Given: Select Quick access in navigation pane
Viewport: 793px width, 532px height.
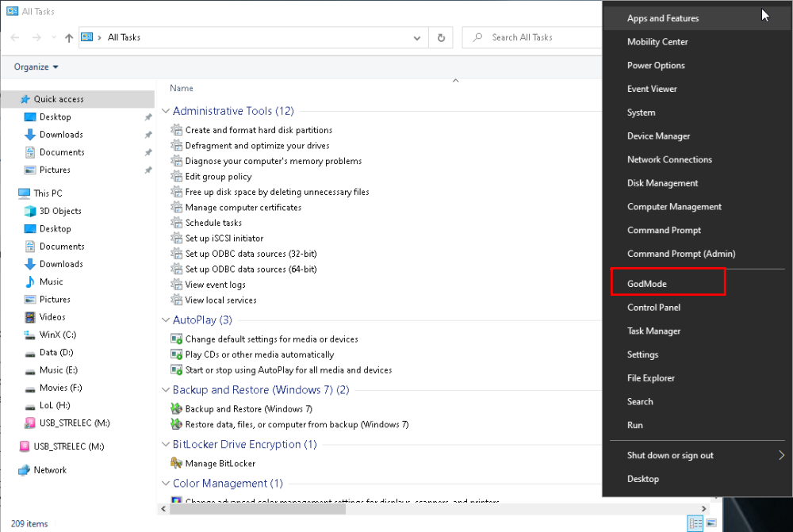Looking at the screenshot, I should click(79, 99).
